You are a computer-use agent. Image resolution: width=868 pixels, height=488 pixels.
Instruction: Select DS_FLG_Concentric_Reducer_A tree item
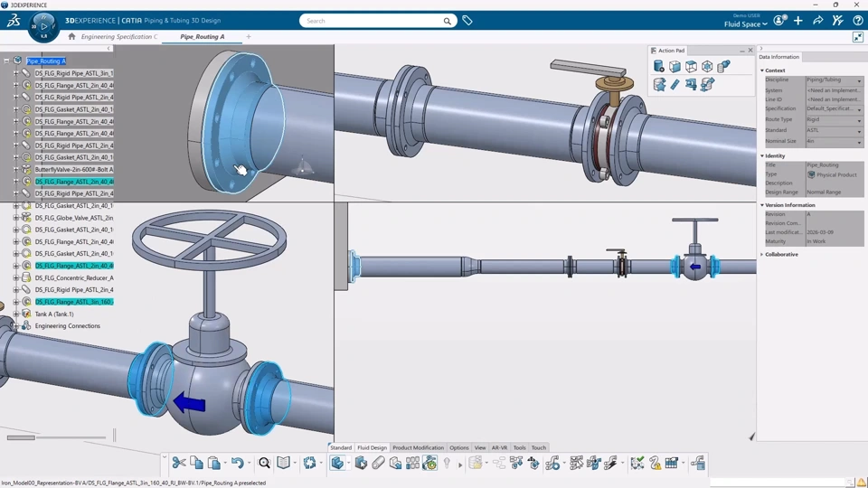(74, 277)
